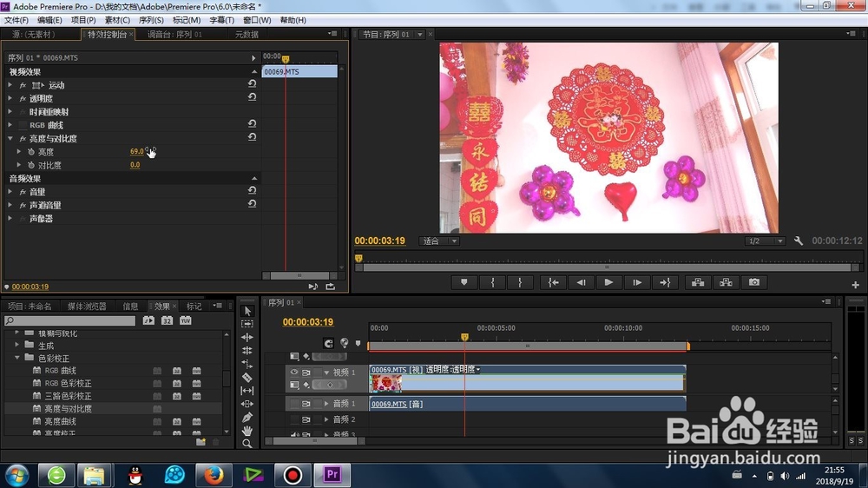Toggle fx for 透明度 effect
This screenshot has width=868, height=488.
[23, 99]
